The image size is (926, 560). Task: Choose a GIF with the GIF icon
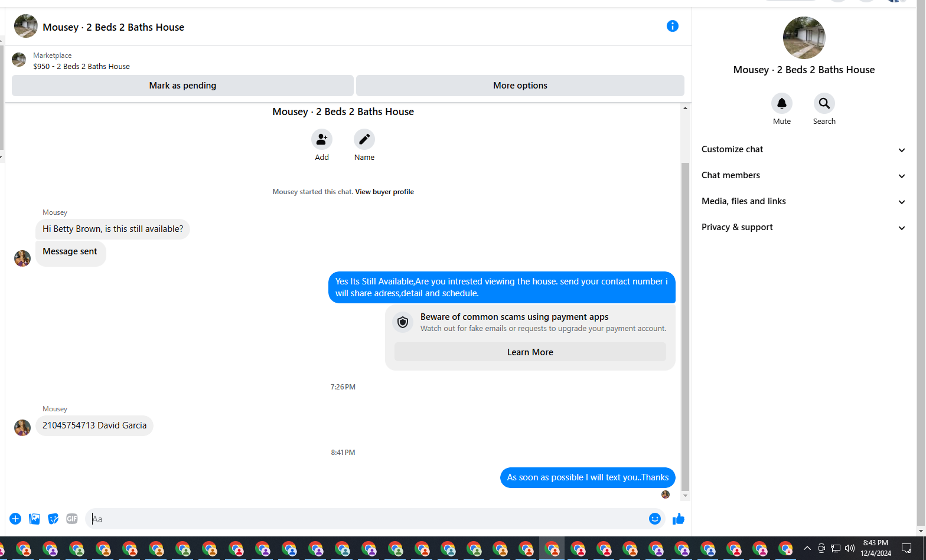point(72,519)
